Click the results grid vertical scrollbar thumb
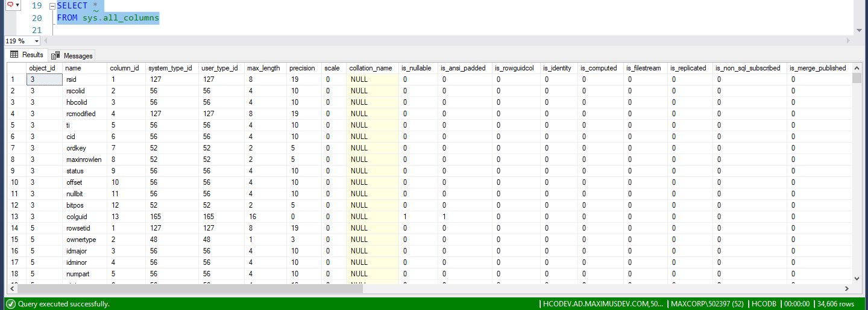This screenshot has height=310, width=868. point(857,78)
